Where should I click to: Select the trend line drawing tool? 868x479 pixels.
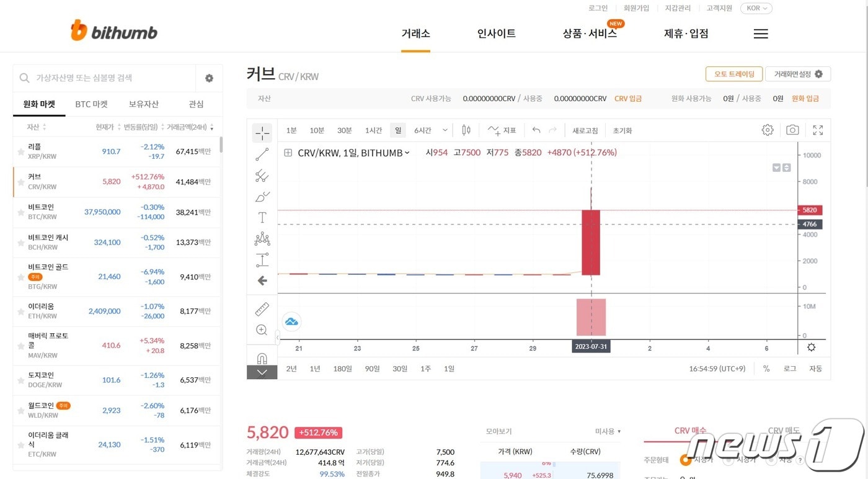[x=262, y=153]
